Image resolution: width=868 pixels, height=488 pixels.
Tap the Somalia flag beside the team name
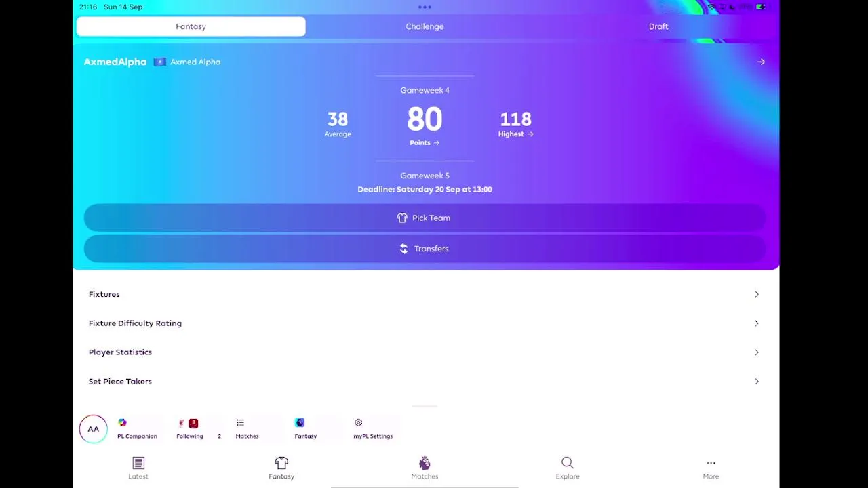(x=159, y=62)
